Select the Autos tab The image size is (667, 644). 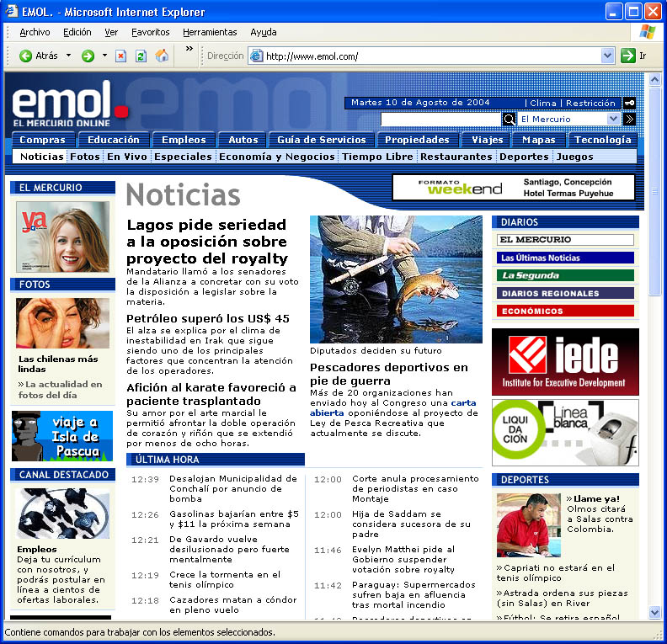tap(243, 140)
